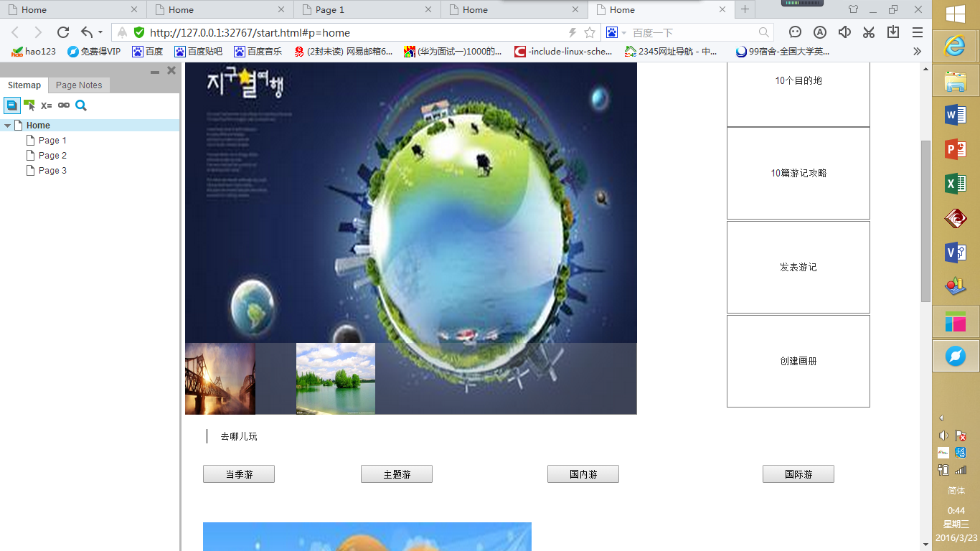This screenshot has height=551, width=980.
Task: Toggle the sitemap footnotes icon
Action: 12,105
